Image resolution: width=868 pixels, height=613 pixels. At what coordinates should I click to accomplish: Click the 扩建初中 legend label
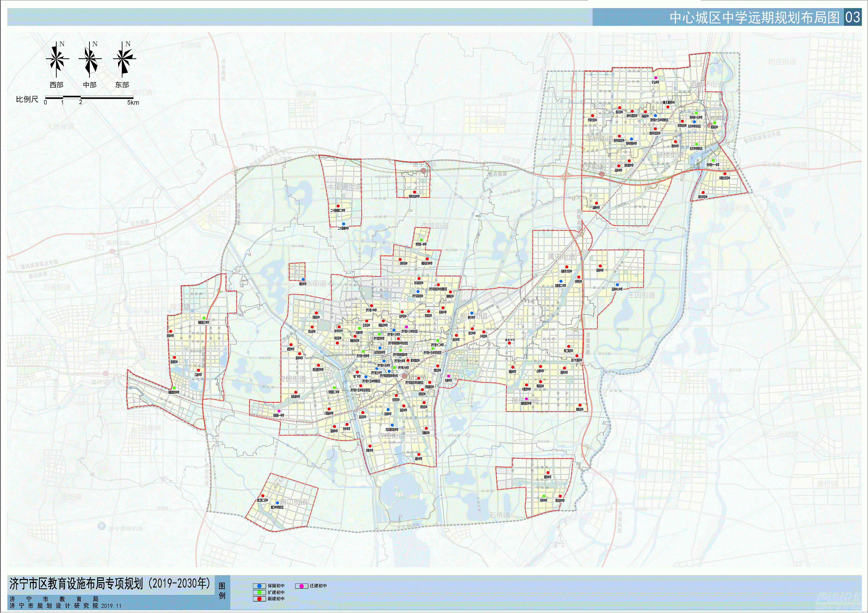[x=276, y=592]
